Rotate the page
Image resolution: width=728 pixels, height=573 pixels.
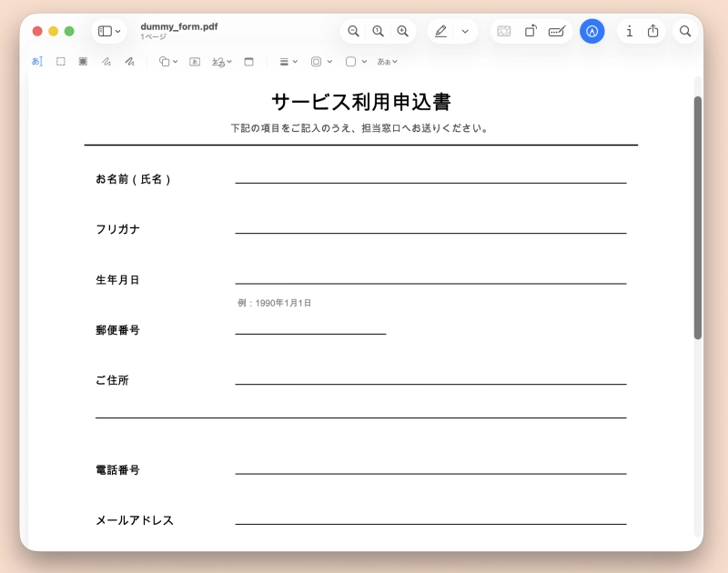pos(531,31)
